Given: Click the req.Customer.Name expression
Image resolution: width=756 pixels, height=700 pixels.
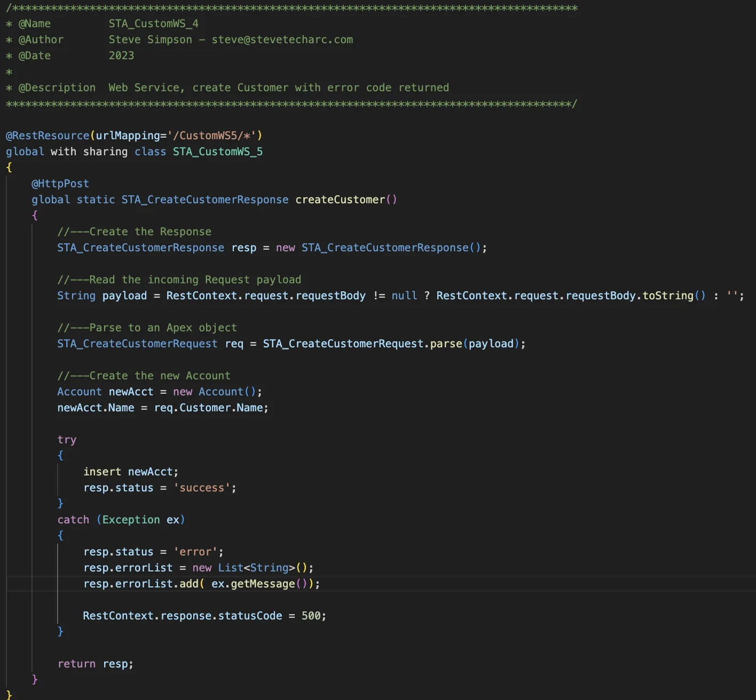Looking at the screenshot, I should pos(208,408).
